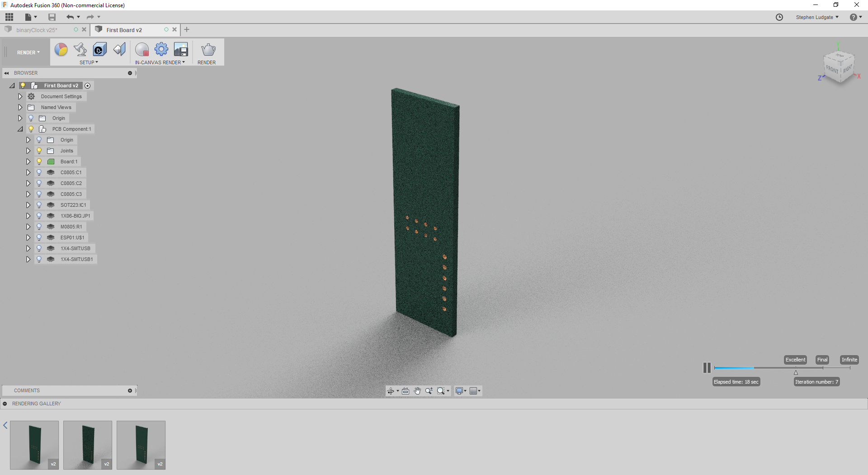Capture the in-canvas render image
868x475 pixels.
(181, 50)
